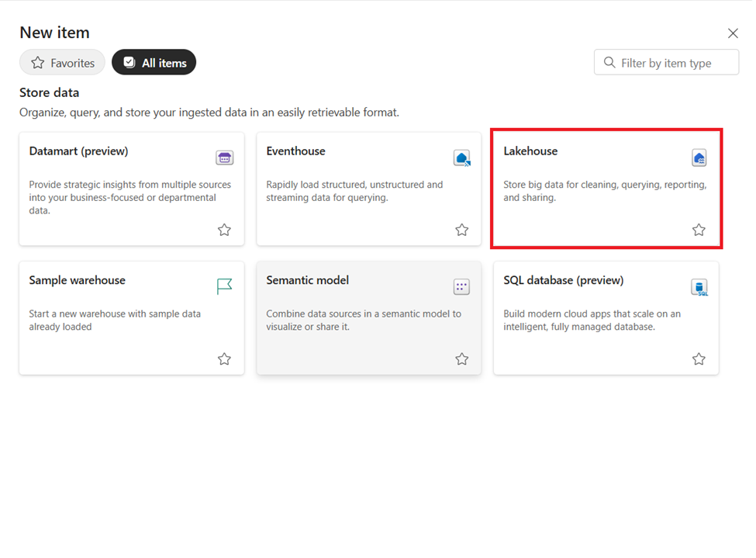The width and height of the screenshot is (756, 558).
Task: Star the Sample warehouse item
Action: click(224, 359)
